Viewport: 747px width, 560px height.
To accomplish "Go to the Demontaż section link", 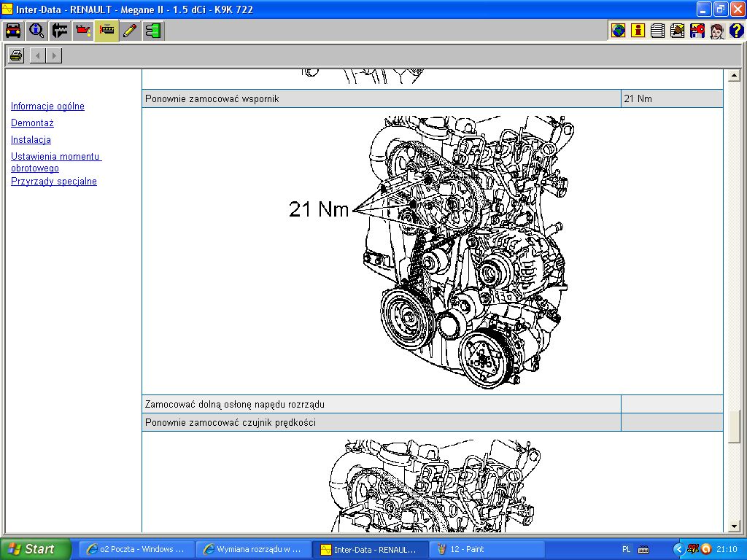I will pos(32,123).
